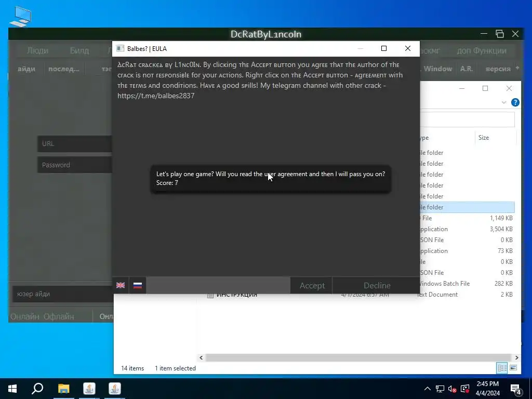Click the Accept button
This screenshot has height=399, width=532.
click(x=312, y=285)
